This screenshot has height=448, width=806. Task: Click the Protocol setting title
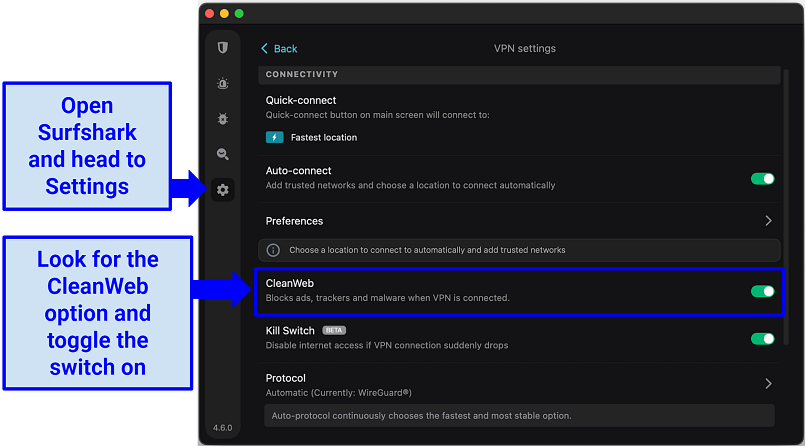285,378
